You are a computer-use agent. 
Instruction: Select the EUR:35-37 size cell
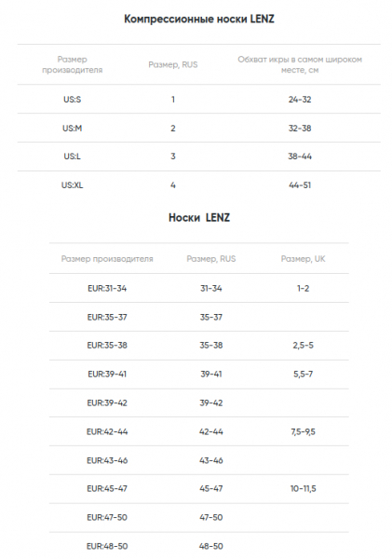point(107,317)
